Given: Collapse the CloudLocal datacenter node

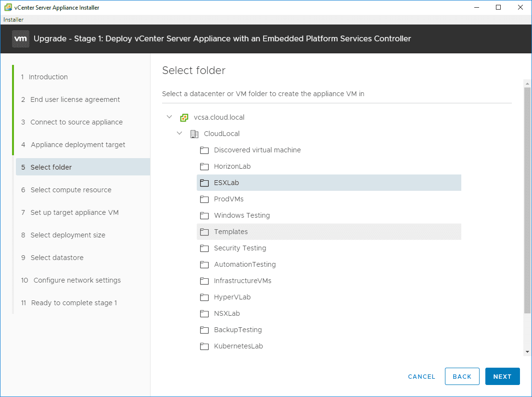Looking at the screenshot, I should [179, 133].
